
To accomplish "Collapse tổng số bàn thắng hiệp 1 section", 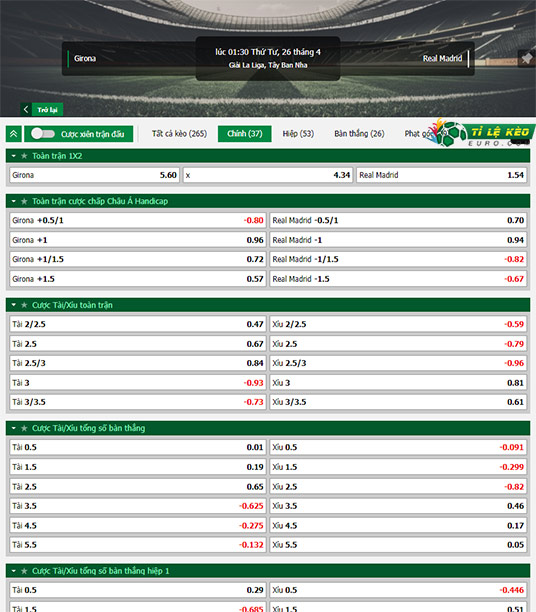I will (x=14, y=571).
